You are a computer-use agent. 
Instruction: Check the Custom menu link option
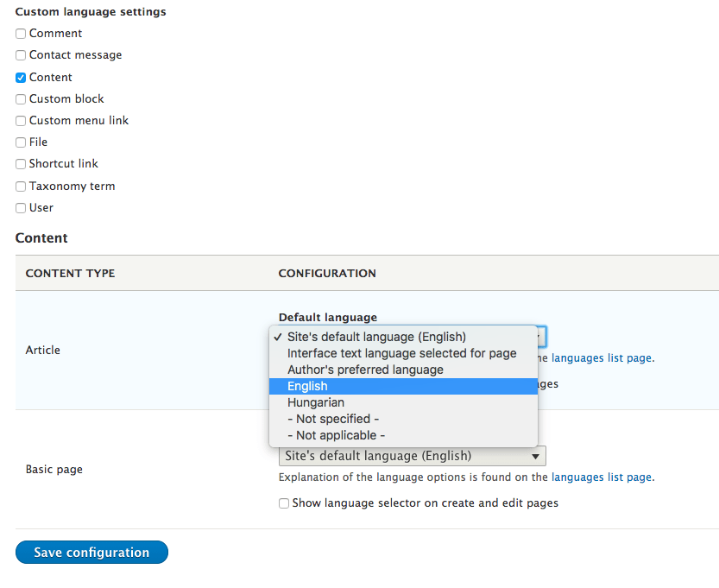(21, 121)
